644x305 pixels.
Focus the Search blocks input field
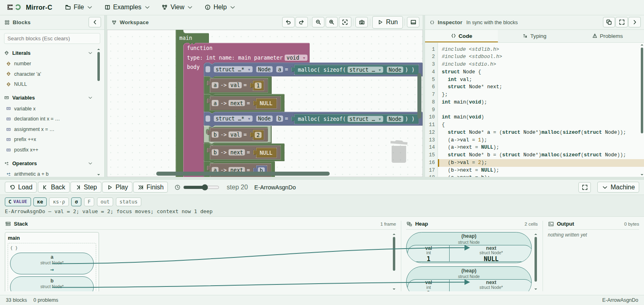click(x=52, y=39)
